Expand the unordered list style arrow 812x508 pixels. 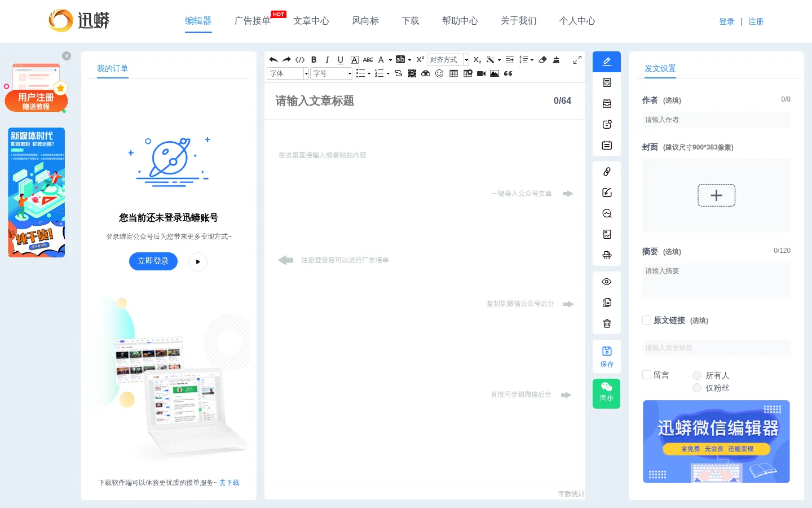(369, 73)
